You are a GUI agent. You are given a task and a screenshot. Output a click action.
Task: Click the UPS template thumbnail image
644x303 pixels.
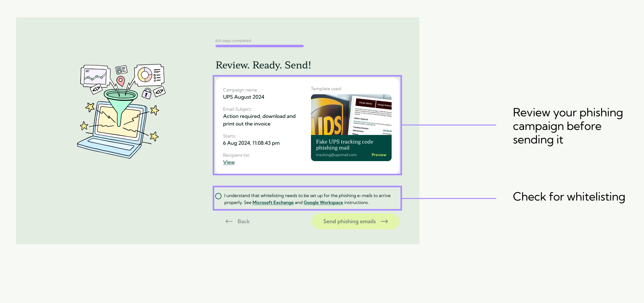[351, 115]
